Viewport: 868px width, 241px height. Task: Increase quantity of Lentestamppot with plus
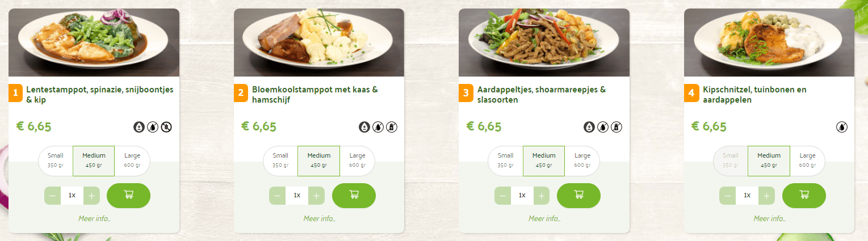coord(91,196)
